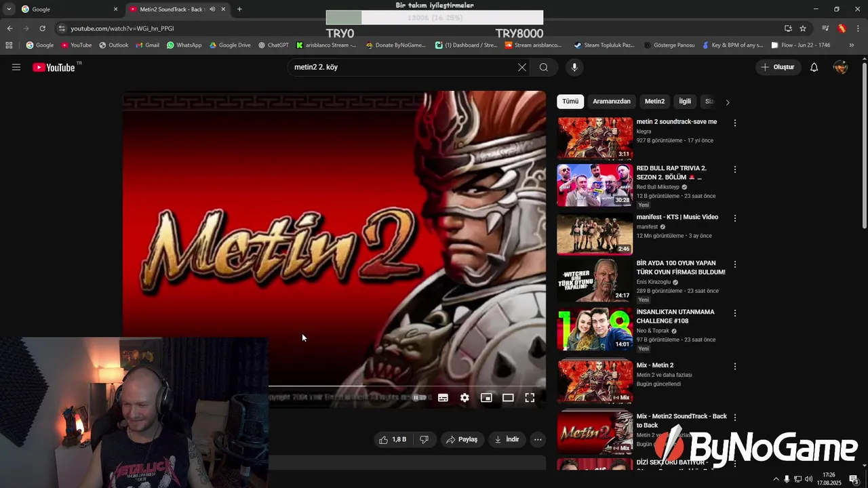
Task: Toggle autoplay switch in player
Action: [x=420, y=398]
